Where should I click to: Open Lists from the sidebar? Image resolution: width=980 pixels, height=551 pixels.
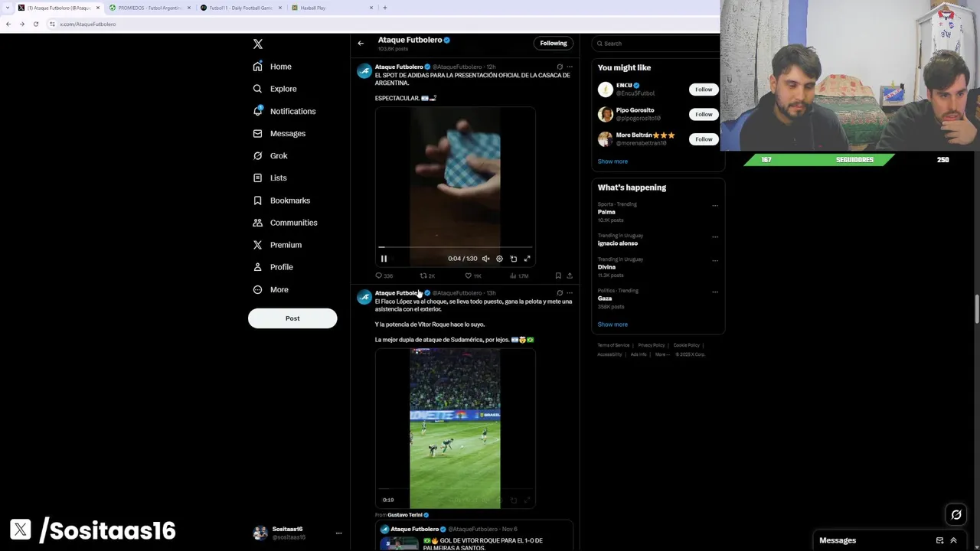click(x=269, y=178)
